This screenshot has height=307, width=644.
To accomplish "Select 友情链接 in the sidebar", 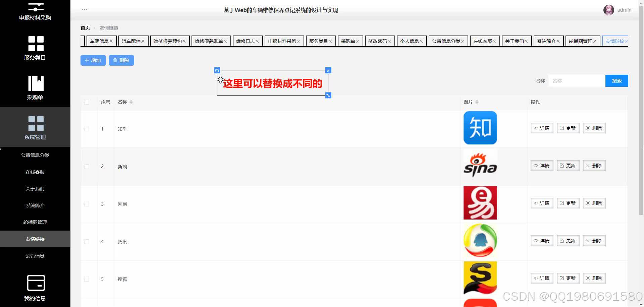I will click(35, 239).
